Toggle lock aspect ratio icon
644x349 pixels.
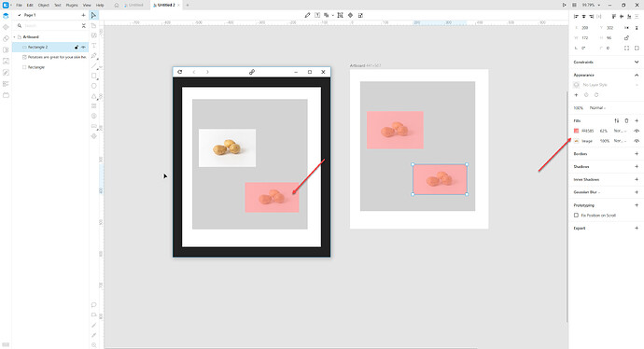coord(626,37)
